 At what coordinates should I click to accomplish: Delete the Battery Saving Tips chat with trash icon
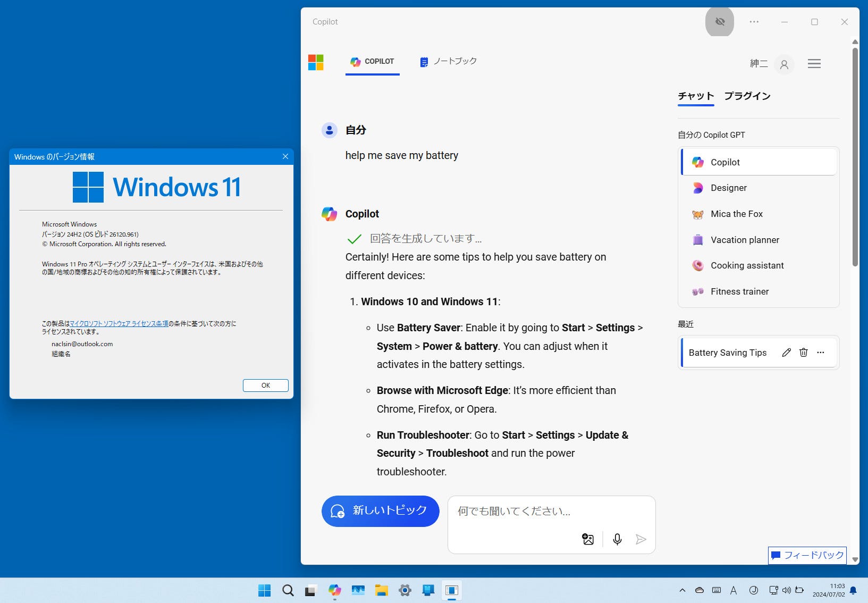tap(804, 353)
